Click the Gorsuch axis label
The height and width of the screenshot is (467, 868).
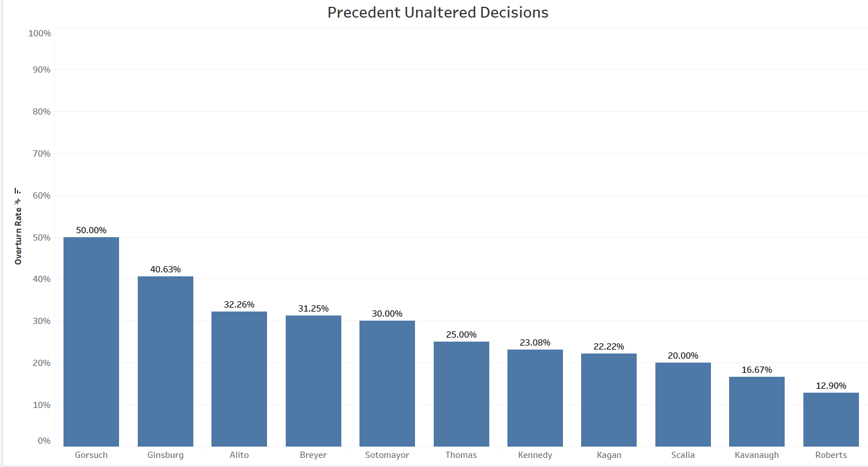[91, 455]
